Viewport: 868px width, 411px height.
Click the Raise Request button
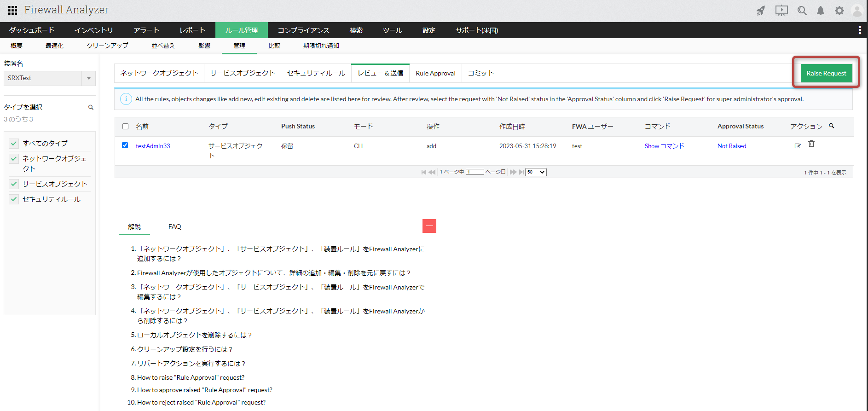point(826,73)
